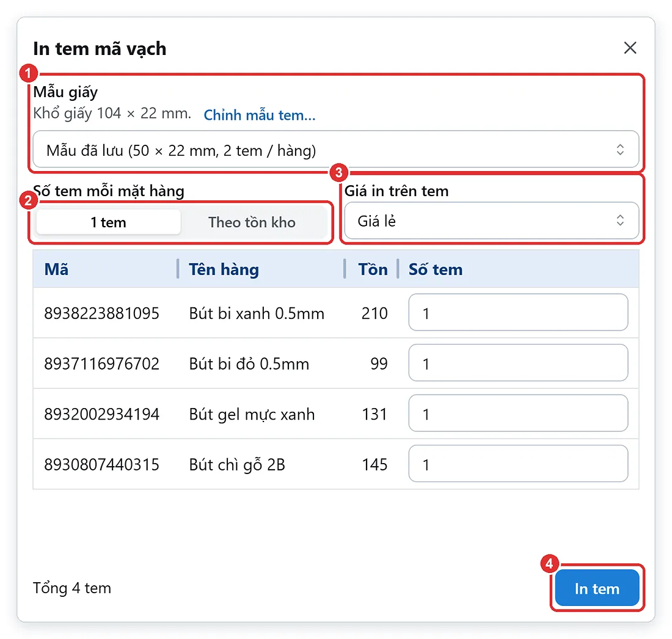Screen dimensions: 672x639
Task: Click product name Bút bi đỏ 0.5mm
Action: click(x=249, y=364)
